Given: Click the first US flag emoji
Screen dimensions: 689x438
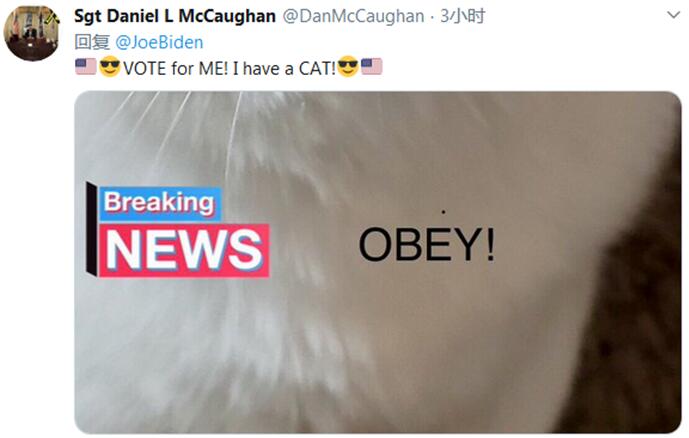Looking at the screenshot, I should (x=86, y=66).
